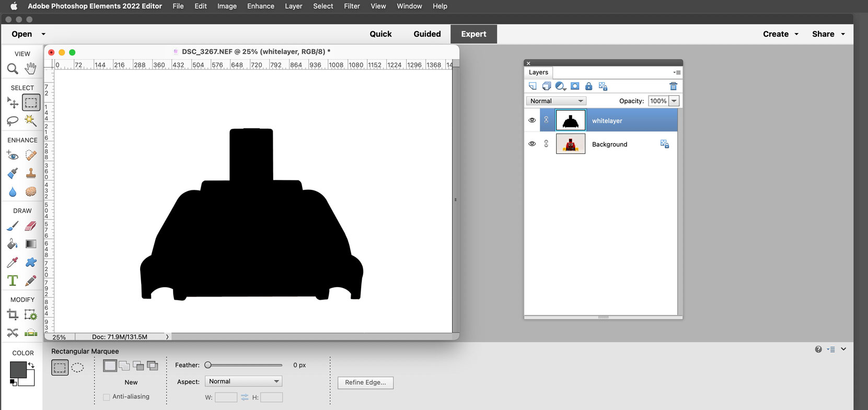868x410 pixels.
Task: Swap foreground and background colors
Action: [x=31, y=365]
